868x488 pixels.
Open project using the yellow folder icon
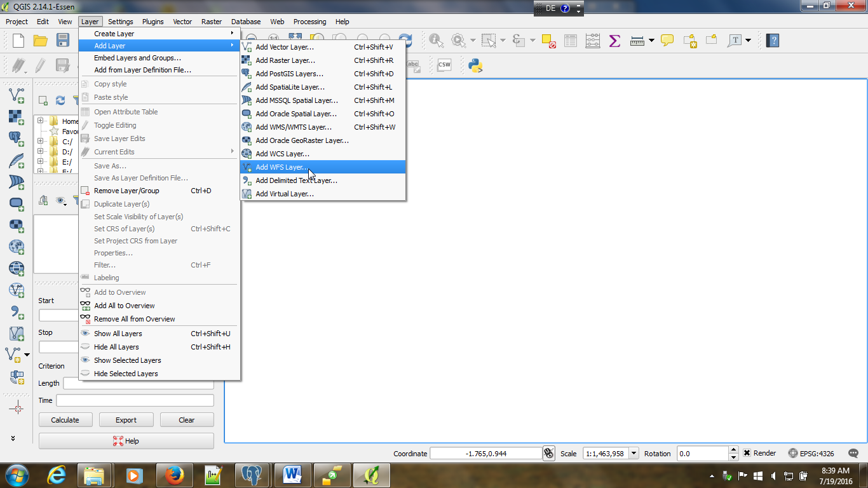coord(41,41)
